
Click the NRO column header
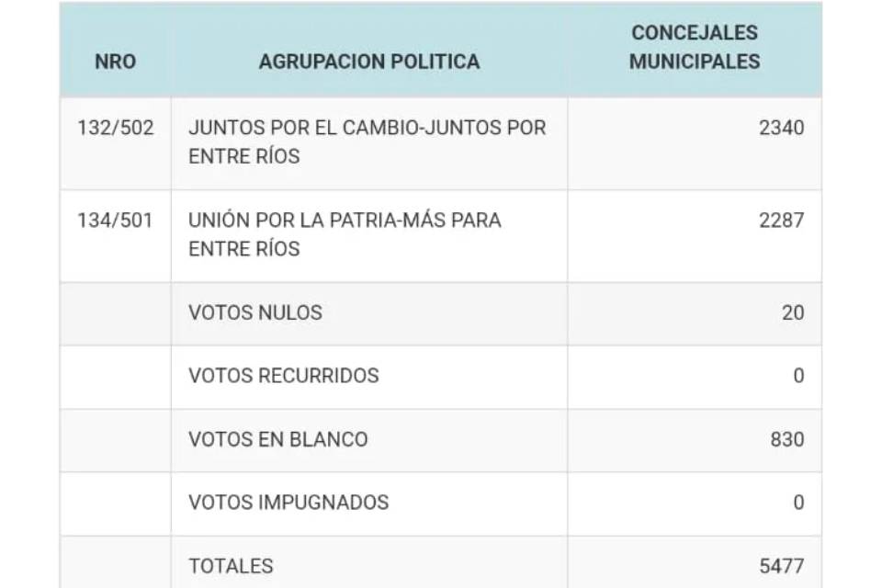[x=116, y=62]
